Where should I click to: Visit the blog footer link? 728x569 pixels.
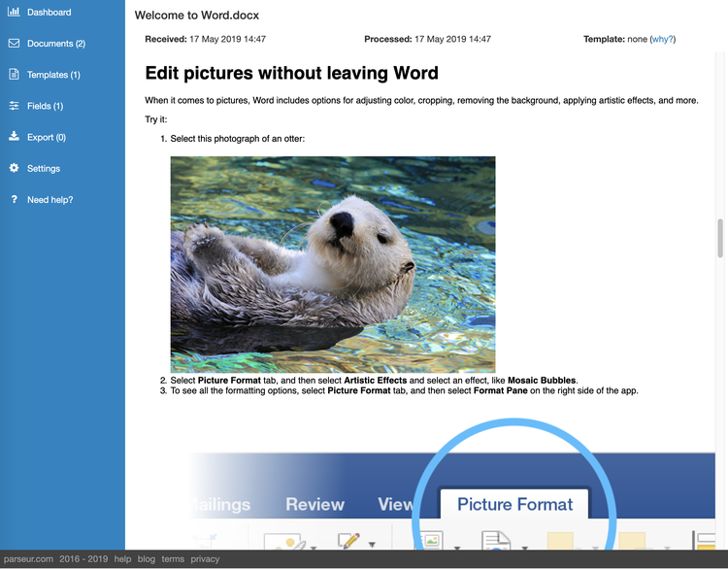[147, 558]
